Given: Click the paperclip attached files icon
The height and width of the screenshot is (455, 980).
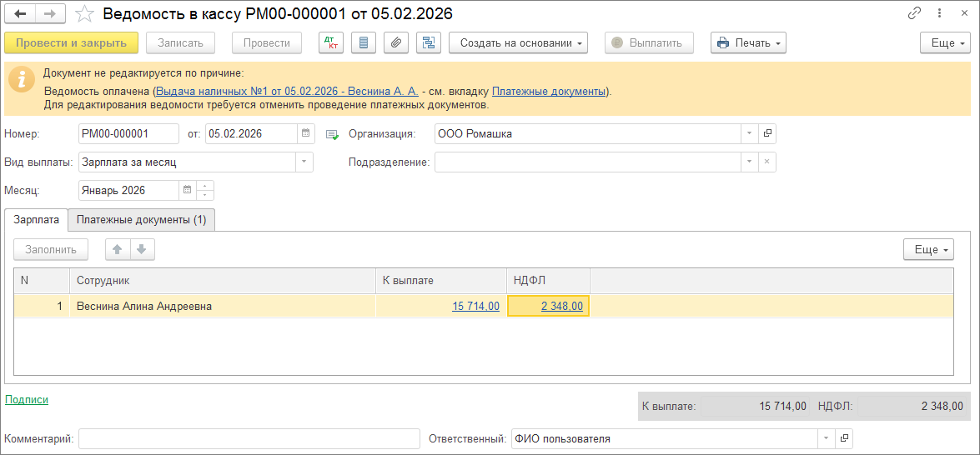Looking at the screenshot, I should (397, 42).
